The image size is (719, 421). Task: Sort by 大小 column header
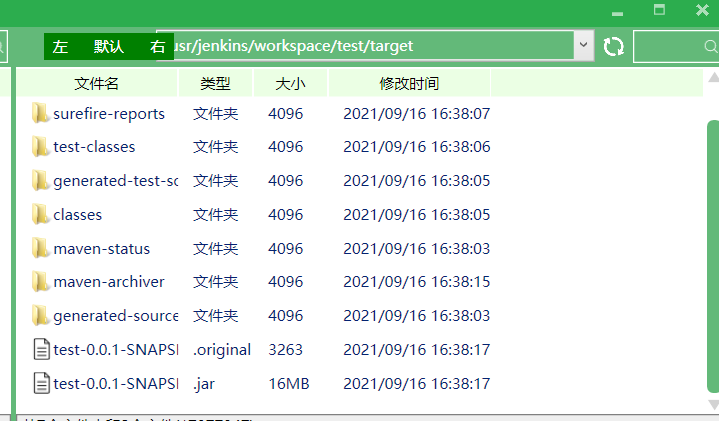291,83
